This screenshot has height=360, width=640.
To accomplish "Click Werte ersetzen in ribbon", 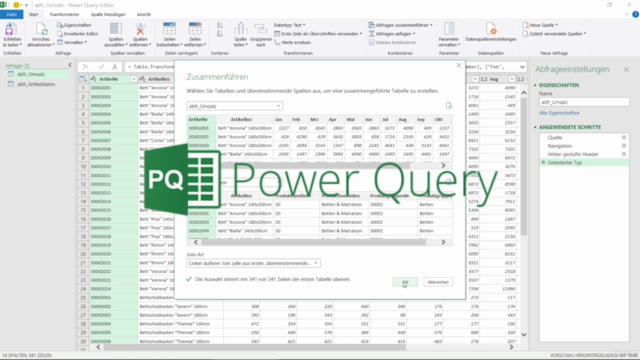I will pos(292,42).
